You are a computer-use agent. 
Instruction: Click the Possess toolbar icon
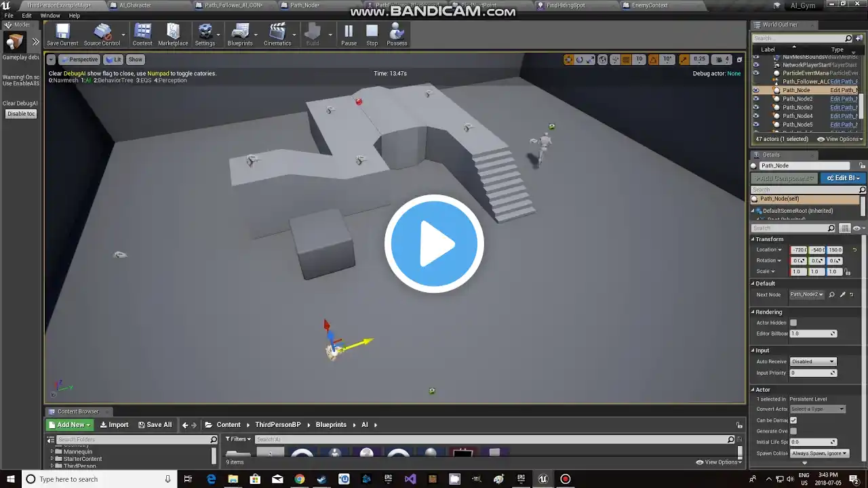(397, 35)
